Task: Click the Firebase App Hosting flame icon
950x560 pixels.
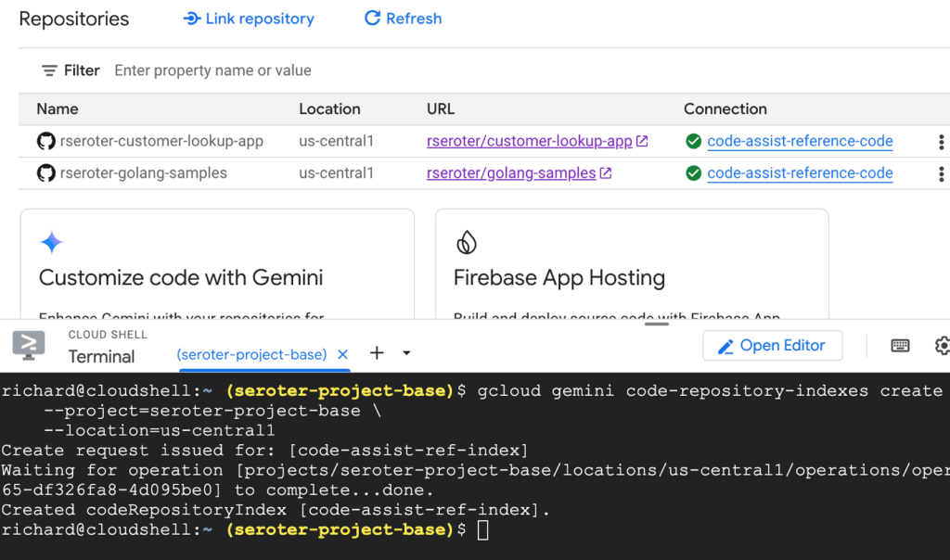Action: (x=467, y=243)
